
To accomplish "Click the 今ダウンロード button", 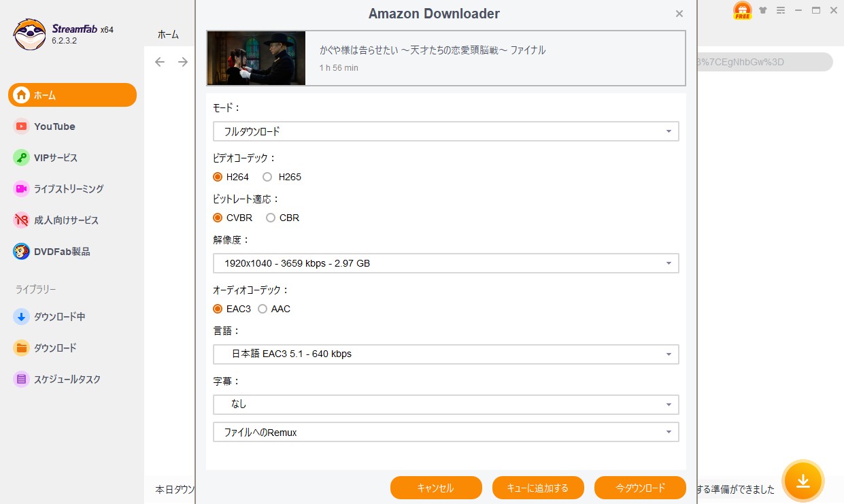I will pos(640,488).
